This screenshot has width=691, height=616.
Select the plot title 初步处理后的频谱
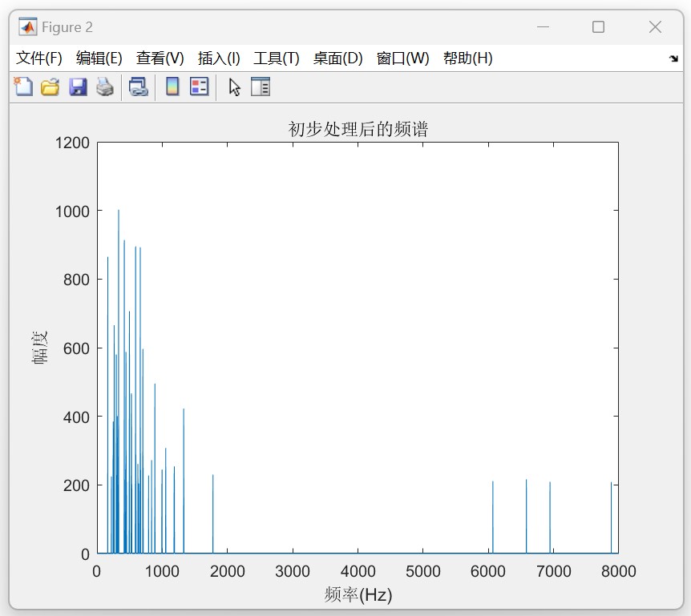(358, 130)
